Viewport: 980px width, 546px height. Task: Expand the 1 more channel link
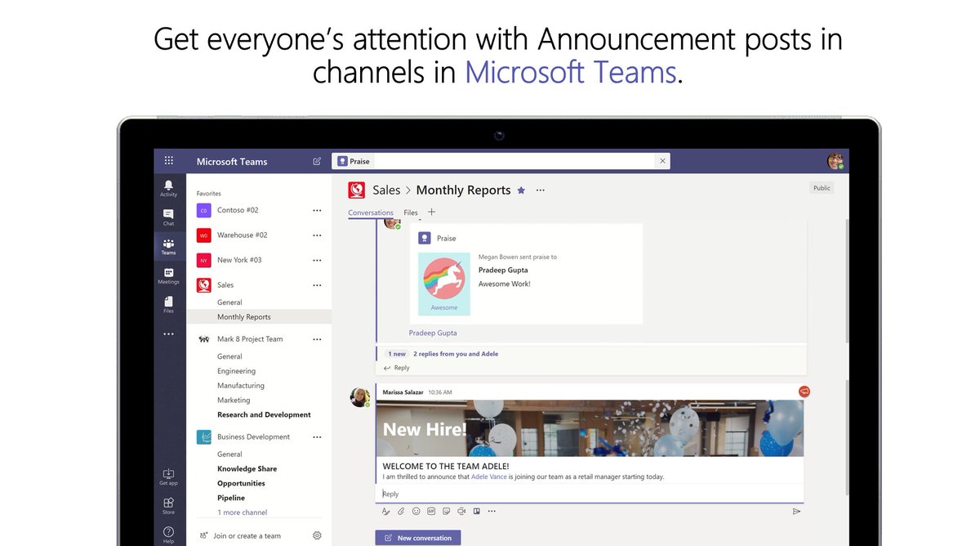242,512
